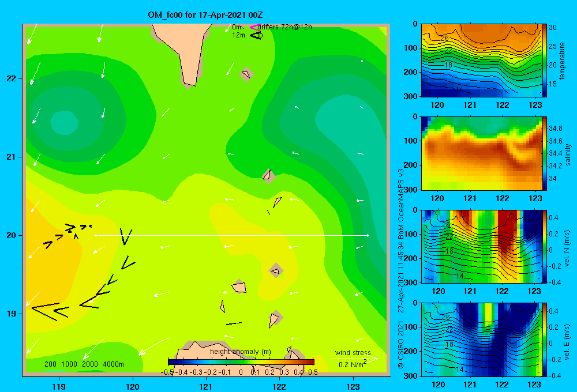Click the '-0.4' tick on the vel. E color bar
The height and width of the screenshot is (392, 577).
554,375
